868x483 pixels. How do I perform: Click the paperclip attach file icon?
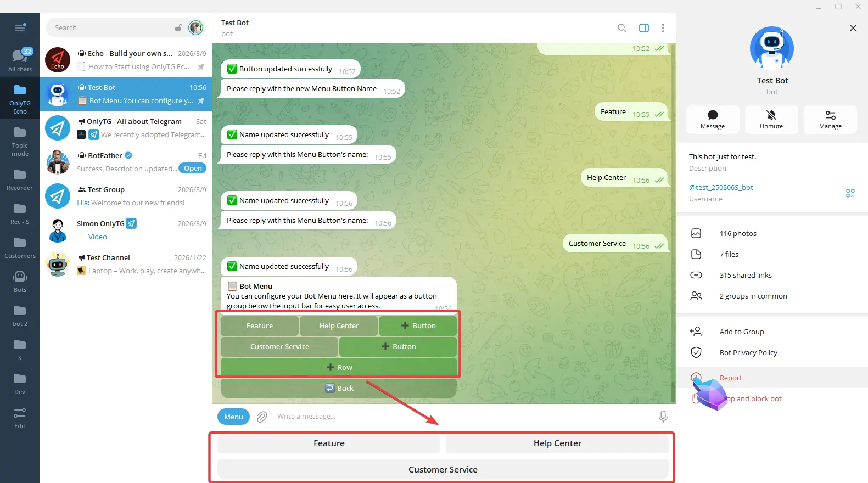(x=262, y=417)
